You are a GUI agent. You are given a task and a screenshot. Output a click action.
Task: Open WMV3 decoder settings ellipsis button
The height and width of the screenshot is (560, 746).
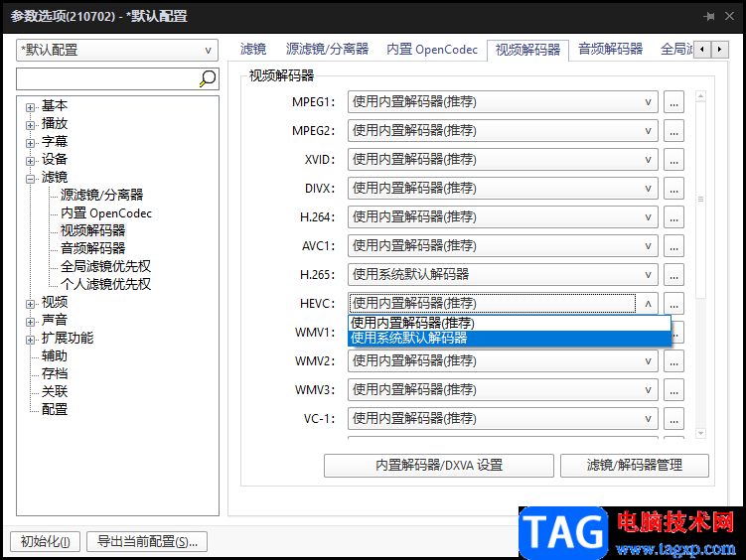click(x=673, y=390)
